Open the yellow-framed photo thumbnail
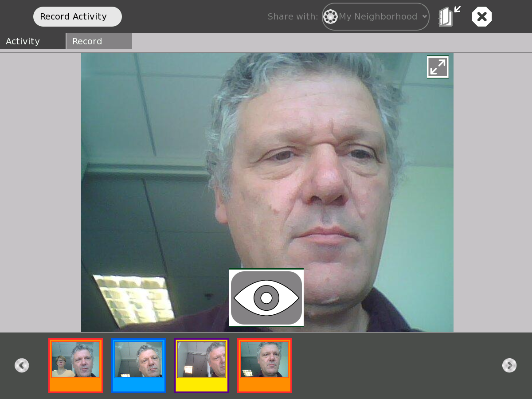This screenshot has width=532, height=399. [202, 360]
